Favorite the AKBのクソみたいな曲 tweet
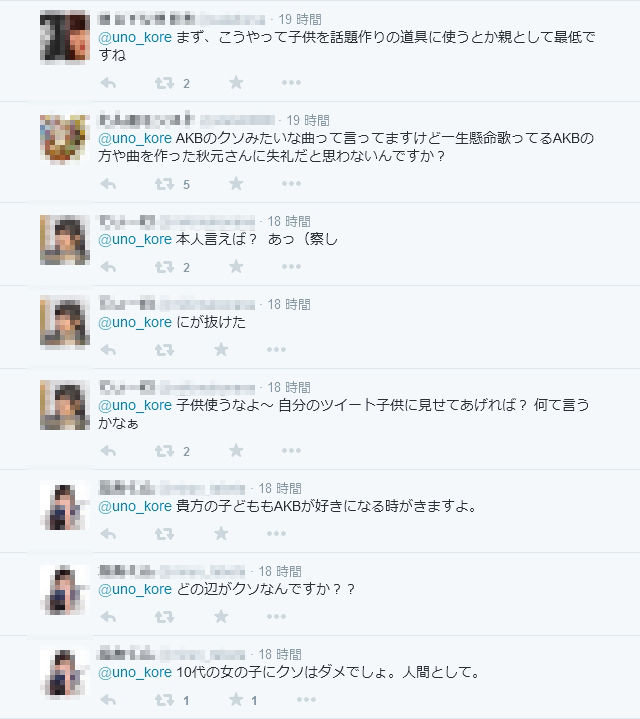Image resolution: width=640 pixels, height=719 pixels. (x=236, y=183)
